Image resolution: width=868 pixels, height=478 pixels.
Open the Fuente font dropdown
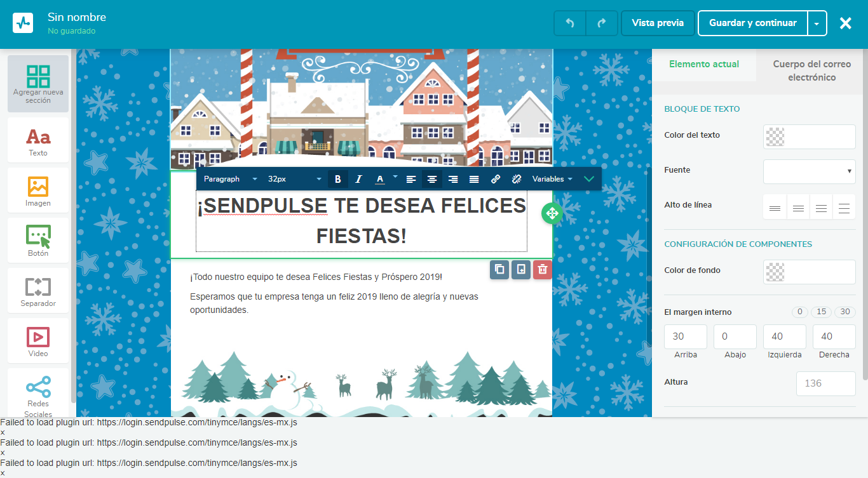pos(809,171)
